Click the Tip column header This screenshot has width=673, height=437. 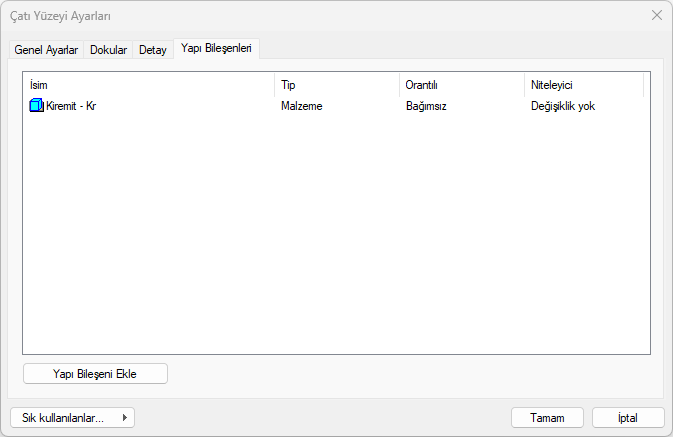point(336,85)
